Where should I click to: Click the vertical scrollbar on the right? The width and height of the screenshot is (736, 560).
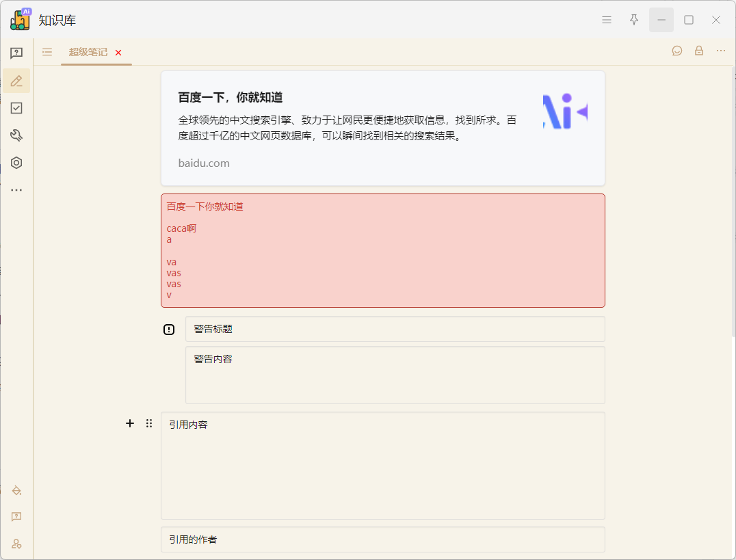coord(733,202)
